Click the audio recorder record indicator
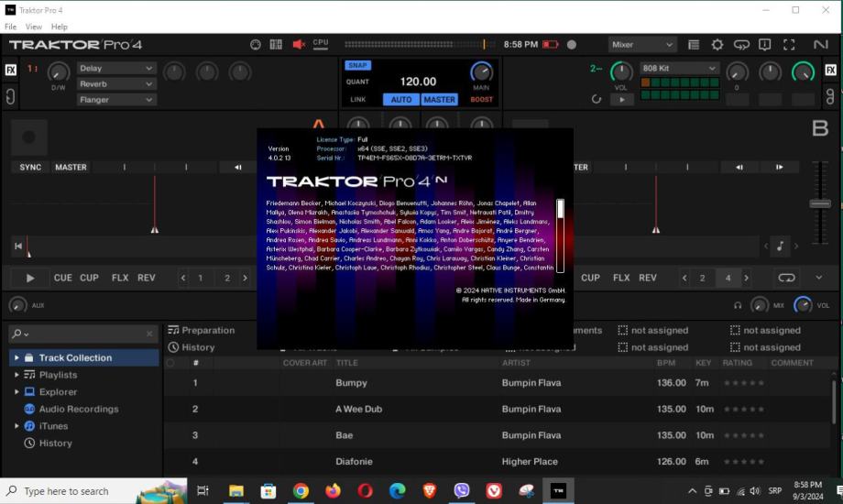Image resolution: width=843 pixels, height=504 pixels. pos(572,45)
